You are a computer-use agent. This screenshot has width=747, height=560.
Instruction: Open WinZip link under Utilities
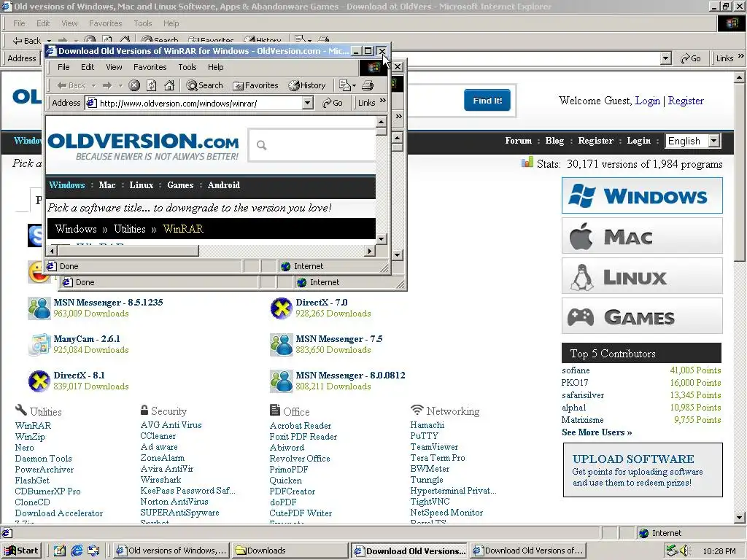29,437
